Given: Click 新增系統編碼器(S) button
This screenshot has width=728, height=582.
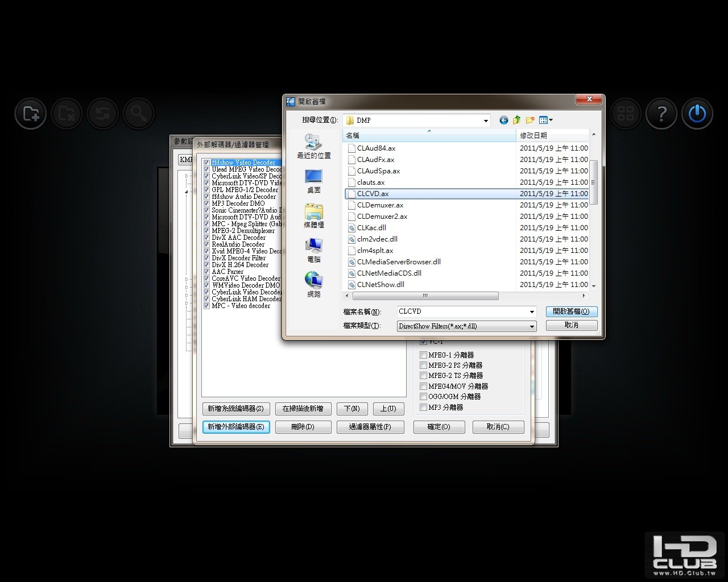Looking at the screenshot, I should click(x=236, y=409).
